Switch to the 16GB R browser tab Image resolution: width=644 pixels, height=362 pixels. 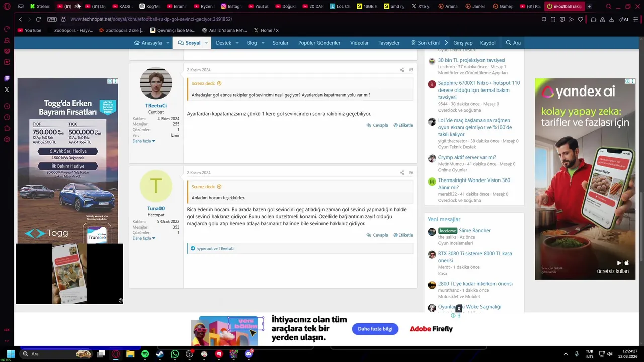pyautogui.click(x=367, y=6)
